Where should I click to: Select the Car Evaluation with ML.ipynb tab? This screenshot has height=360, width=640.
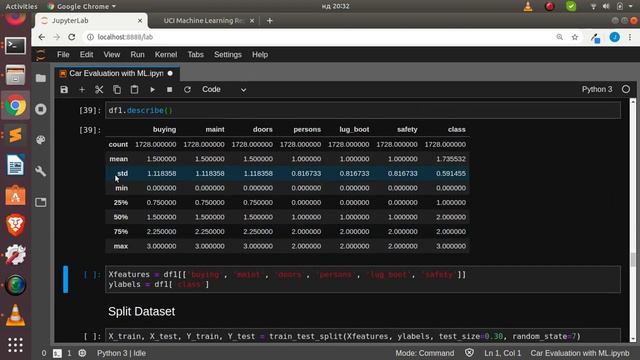[116, 73]
